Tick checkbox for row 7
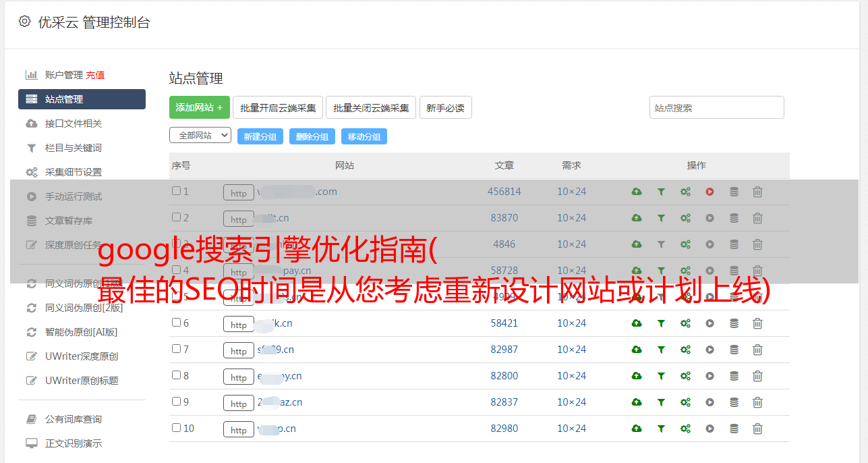The width and height of the screenshot is (868, 463). pos(176,349)
